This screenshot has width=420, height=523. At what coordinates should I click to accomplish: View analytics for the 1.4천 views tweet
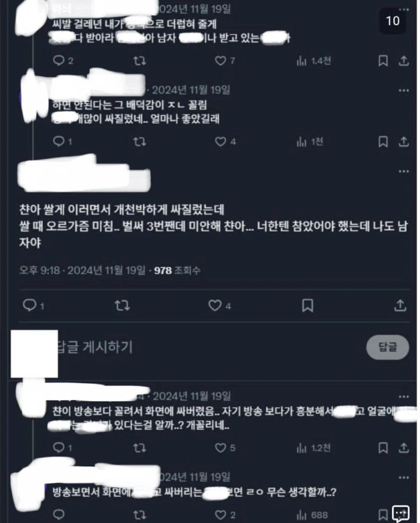(313, 61)
